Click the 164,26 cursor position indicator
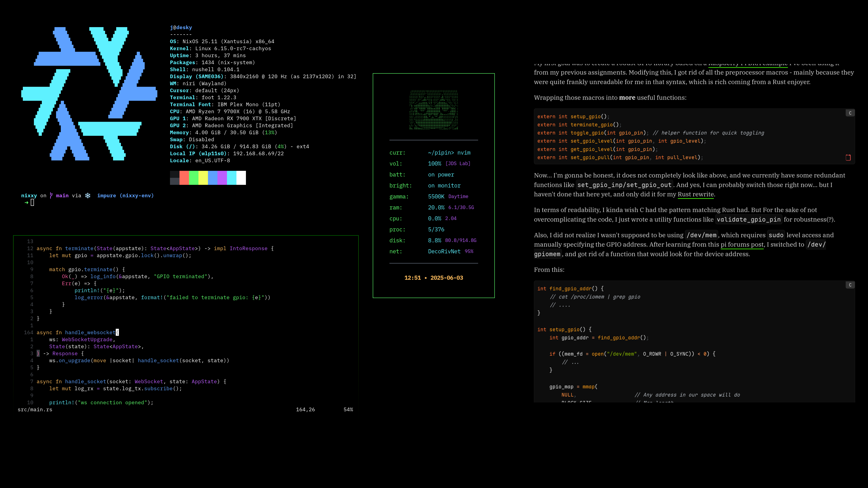Viewport: 868px width, 488px height. 305,410
